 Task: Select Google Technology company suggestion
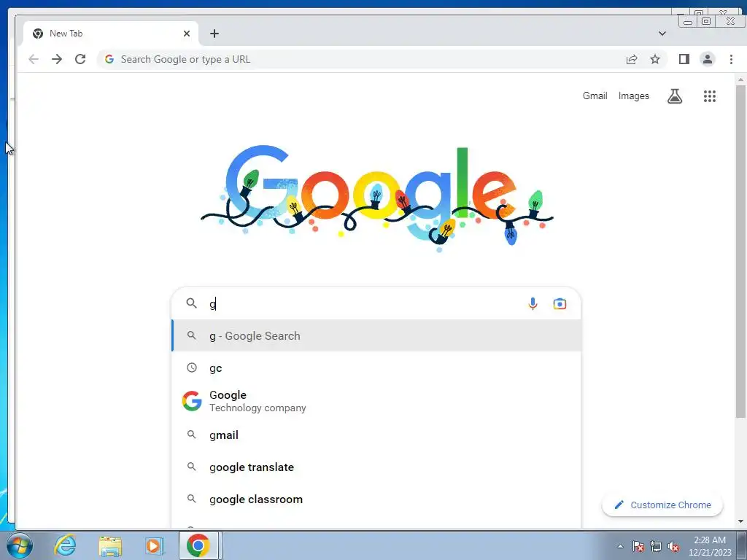tap(376, 401)
